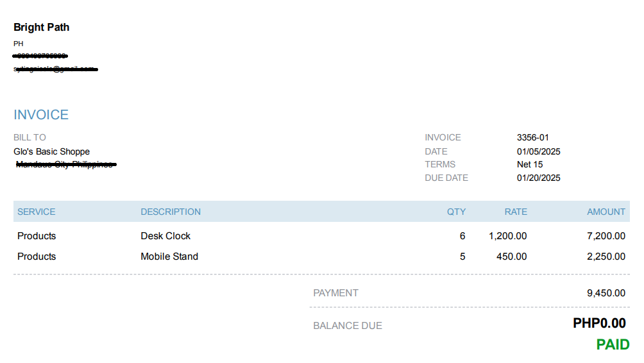
Task: Click the green PAID status stamp
Action: click(x=613, y=345)
